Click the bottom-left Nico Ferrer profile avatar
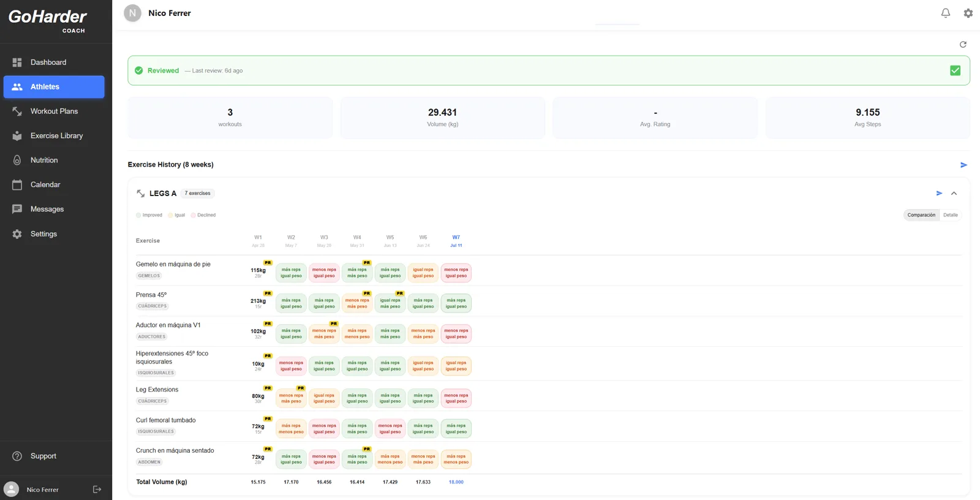Screen dimensions: 980x500 point(12,489)
